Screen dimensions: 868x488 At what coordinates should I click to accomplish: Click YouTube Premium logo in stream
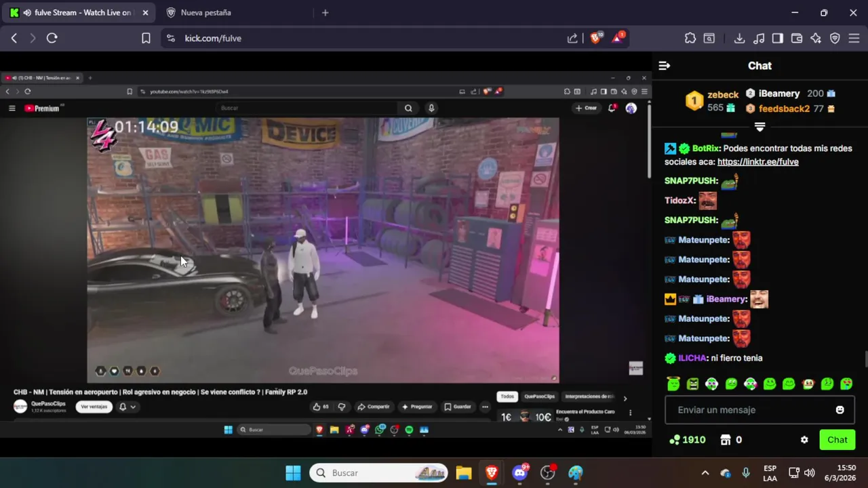tap(42, 108)
